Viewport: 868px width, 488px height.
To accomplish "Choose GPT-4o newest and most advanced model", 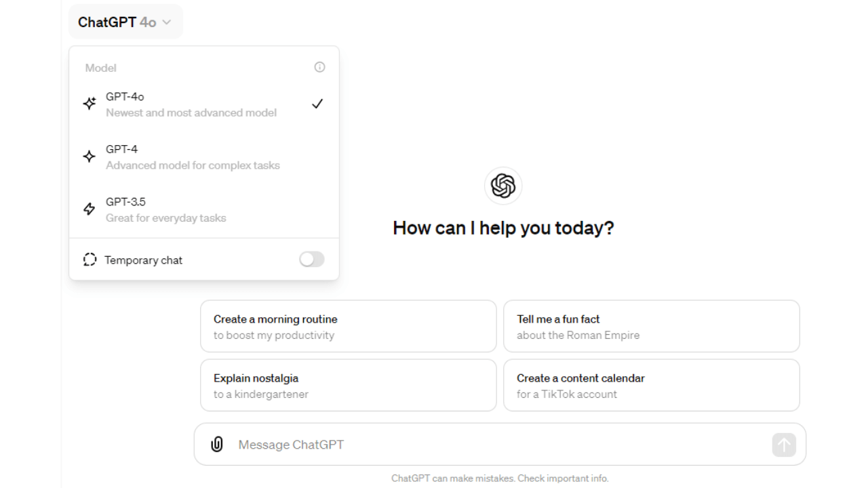I will click(204, 104).
